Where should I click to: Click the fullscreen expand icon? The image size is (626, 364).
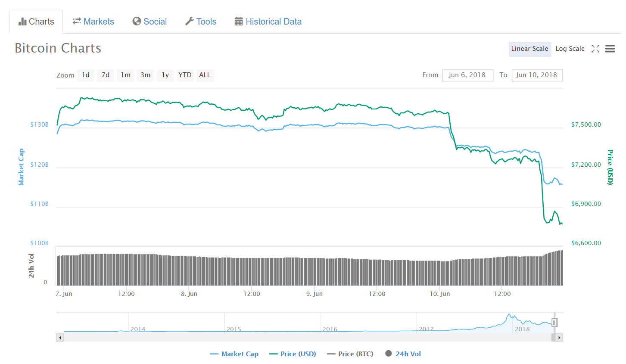[x=595, y=49]
